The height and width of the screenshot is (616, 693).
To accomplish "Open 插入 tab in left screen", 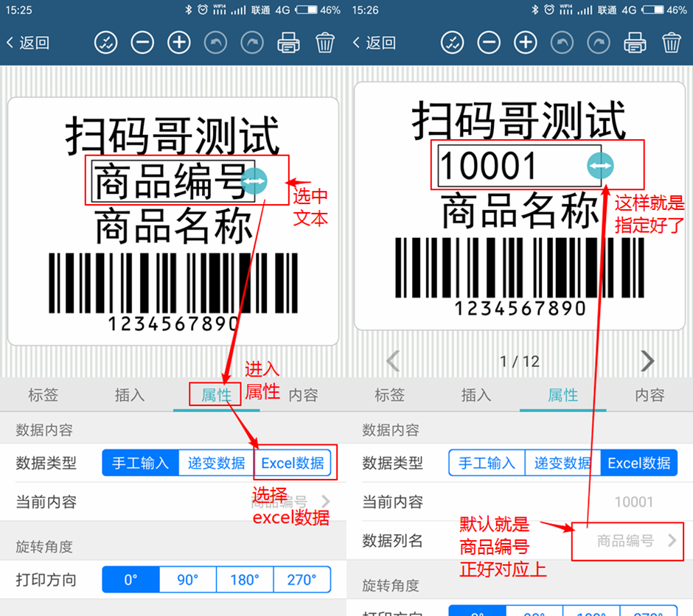I will pos(130,395).
